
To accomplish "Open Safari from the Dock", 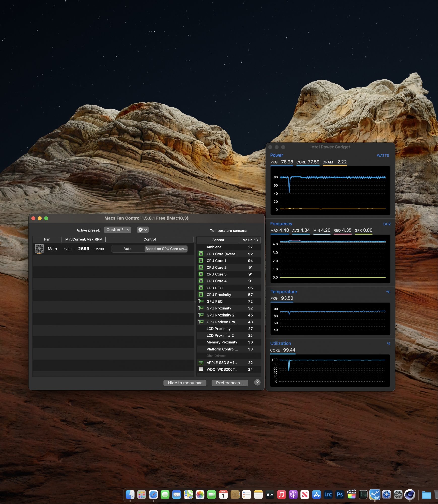I will (153, 494).
